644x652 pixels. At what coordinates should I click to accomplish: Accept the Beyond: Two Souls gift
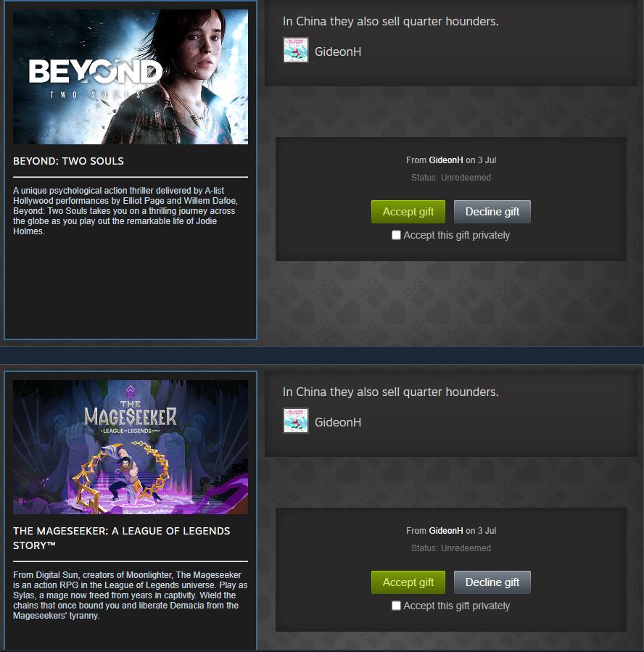(408, 212)
